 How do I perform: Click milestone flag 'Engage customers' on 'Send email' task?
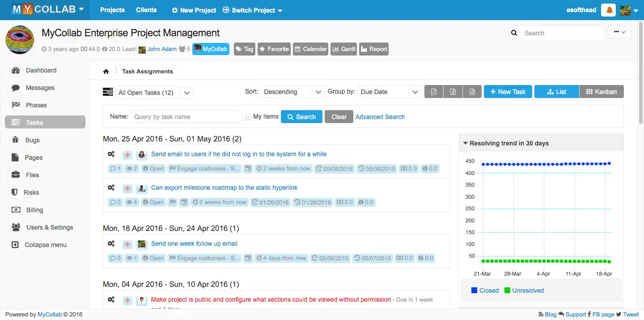coord(204,169)
